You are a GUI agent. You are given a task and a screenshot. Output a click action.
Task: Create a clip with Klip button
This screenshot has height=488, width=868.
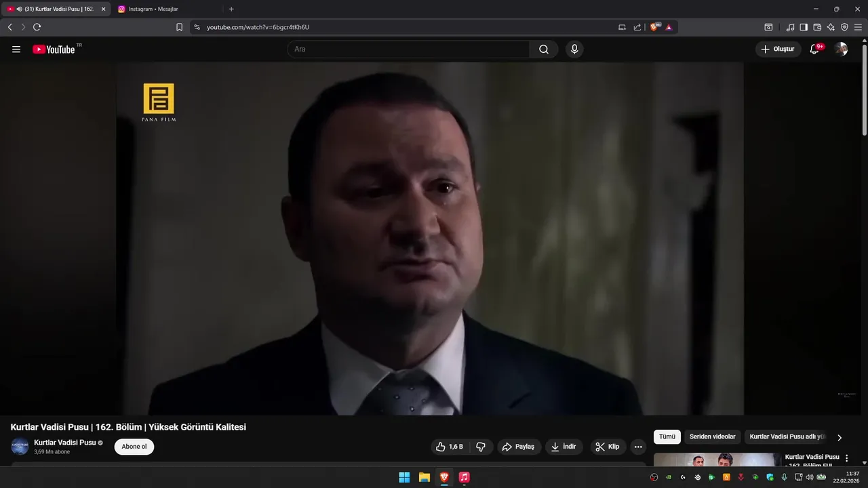click(x=608, y=447)
